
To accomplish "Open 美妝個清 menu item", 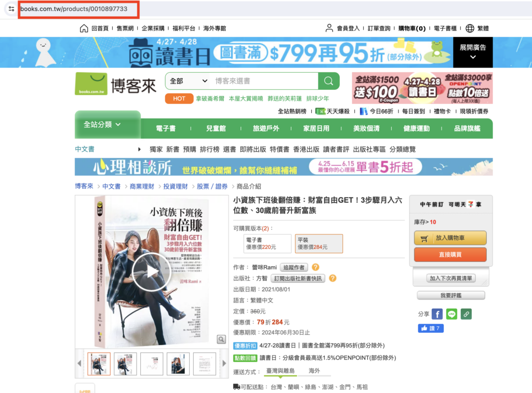I will click(x=366, y=128).
